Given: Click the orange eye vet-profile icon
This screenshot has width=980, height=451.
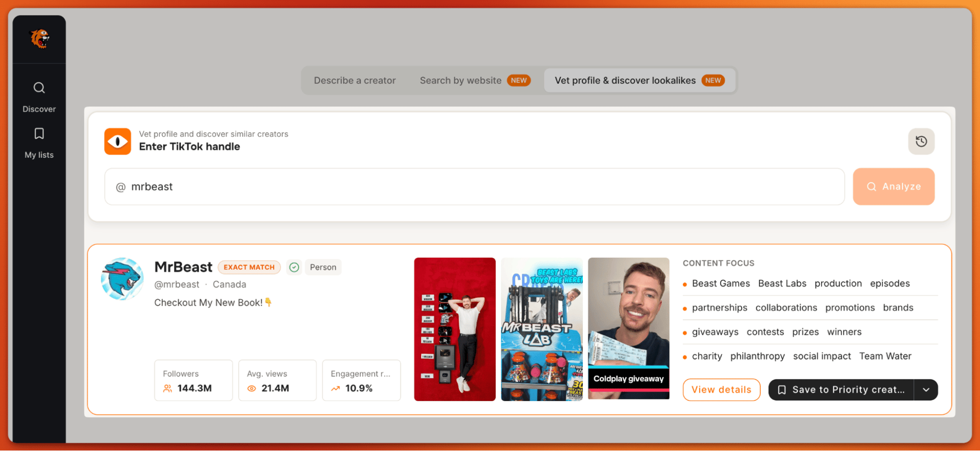Looking at the screenshot, I should click(x=118, y=141).
